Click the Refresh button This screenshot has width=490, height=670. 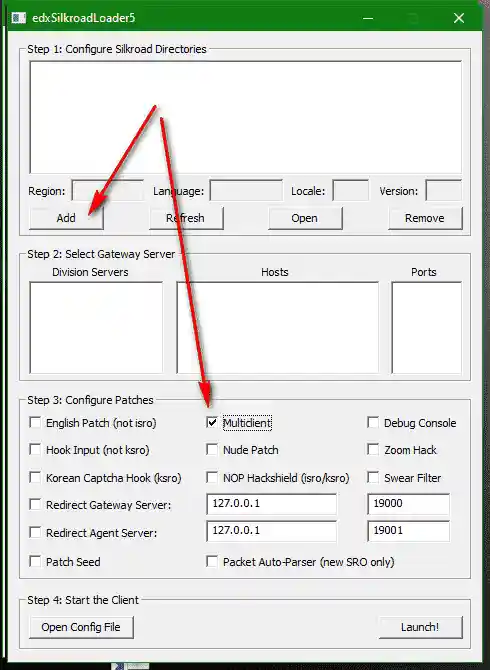coord(186,218)
